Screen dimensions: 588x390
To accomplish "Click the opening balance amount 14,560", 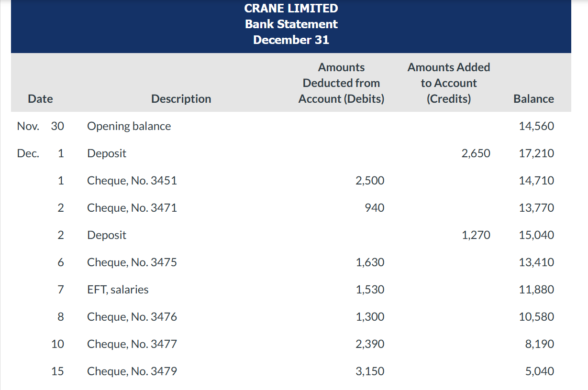I will (536, 126).
